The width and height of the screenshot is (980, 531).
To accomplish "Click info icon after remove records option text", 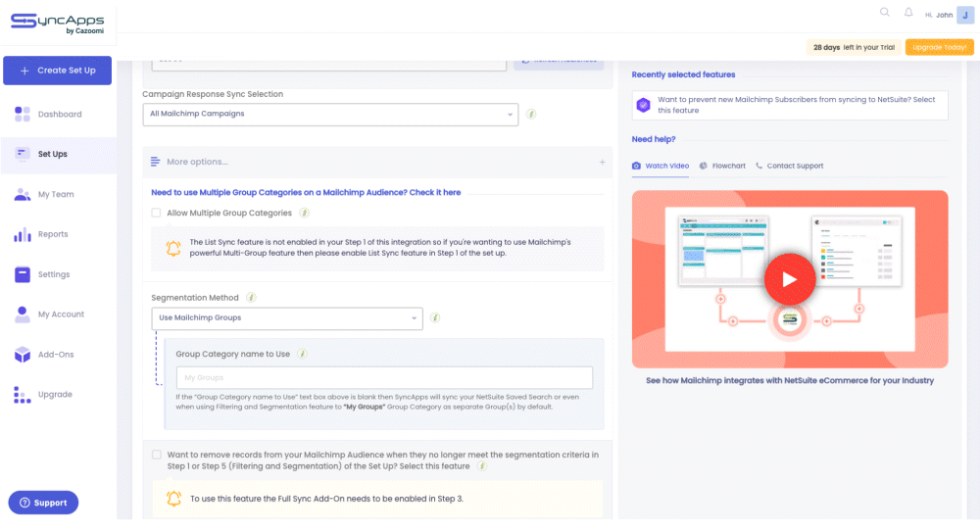I will [x=482, y=466].
